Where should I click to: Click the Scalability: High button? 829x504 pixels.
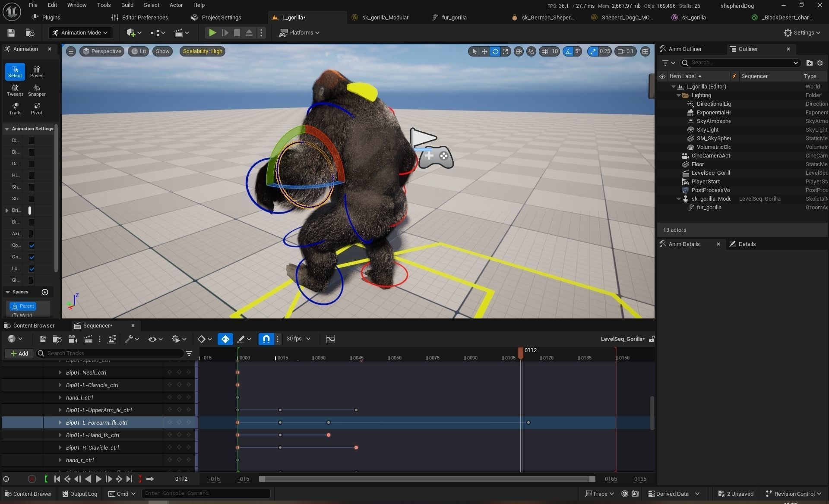203,51
